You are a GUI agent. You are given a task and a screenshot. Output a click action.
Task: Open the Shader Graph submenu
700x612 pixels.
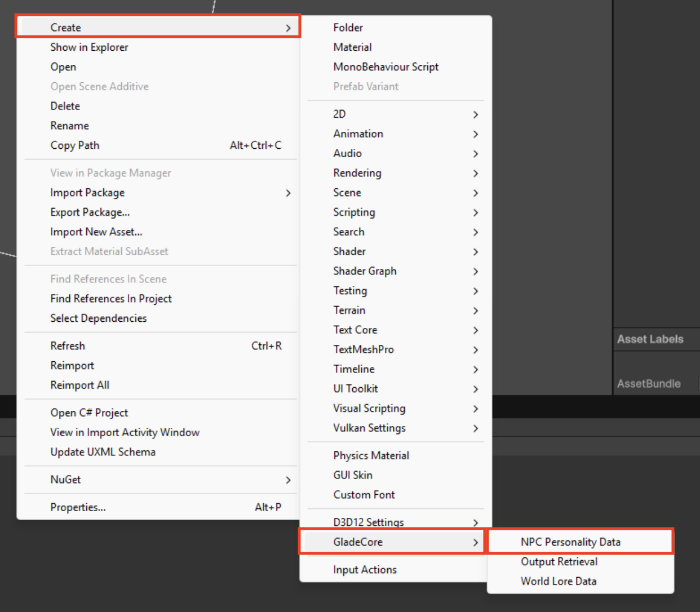tap(365, 271)
